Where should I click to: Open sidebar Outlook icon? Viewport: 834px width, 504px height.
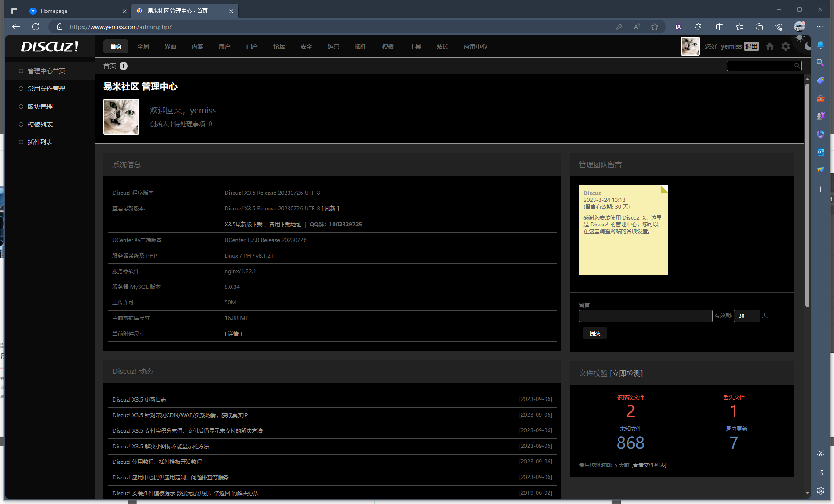(x=821, y=152)
